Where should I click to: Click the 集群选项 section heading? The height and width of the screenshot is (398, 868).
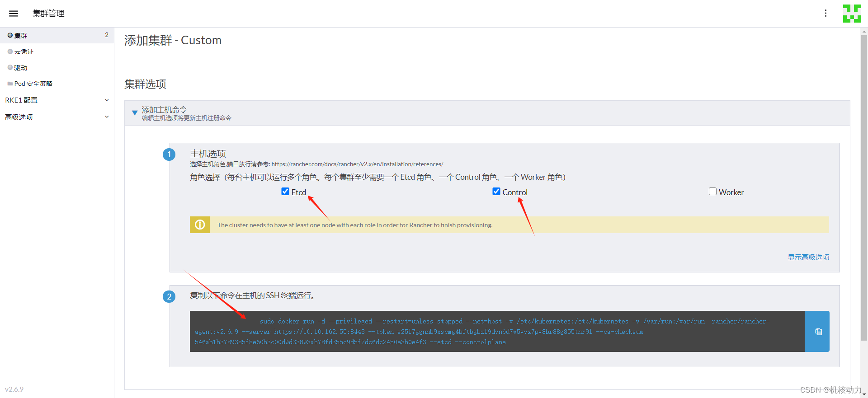[x=145, y=84]
